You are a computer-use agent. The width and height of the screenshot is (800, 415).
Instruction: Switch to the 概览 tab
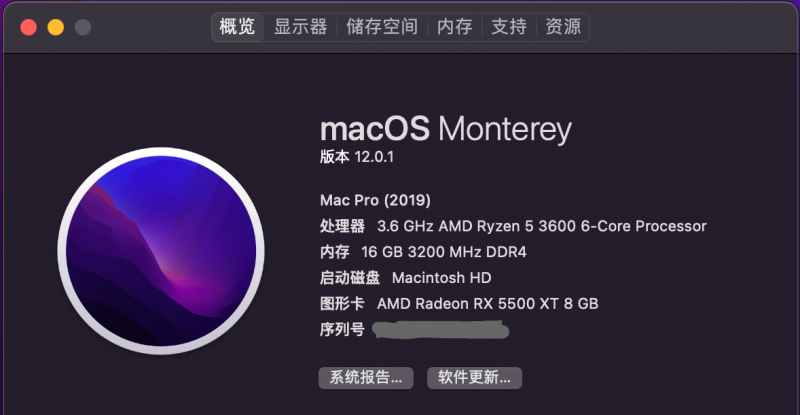tap(237, 27)
